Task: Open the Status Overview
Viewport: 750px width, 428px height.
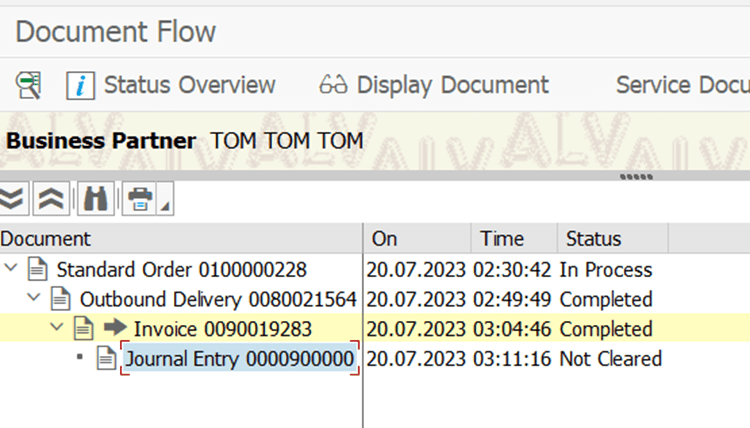Action: (x=189, y=85)
